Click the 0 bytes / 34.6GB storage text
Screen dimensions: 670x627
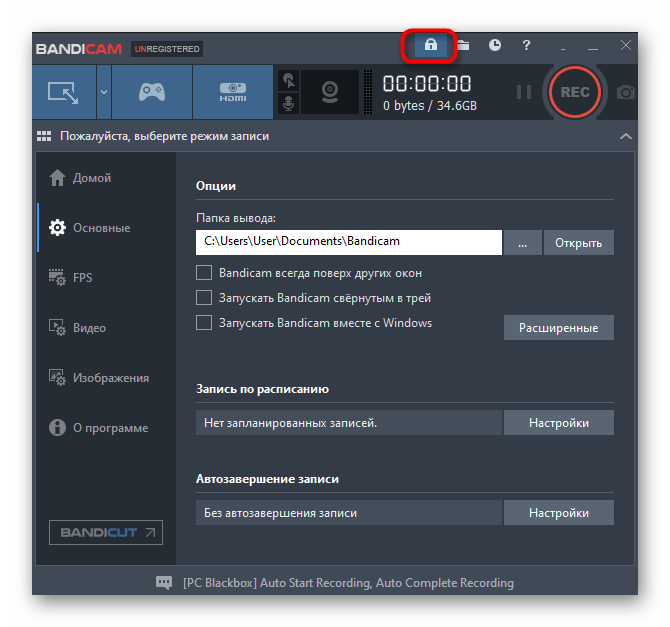(430, 106)
